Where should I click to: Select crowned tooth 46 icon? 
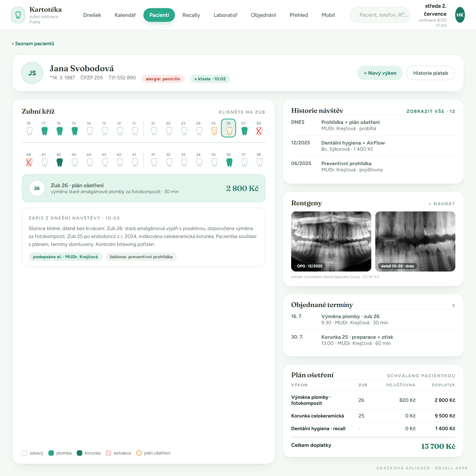pyautogui.click(x=59, y=162)
